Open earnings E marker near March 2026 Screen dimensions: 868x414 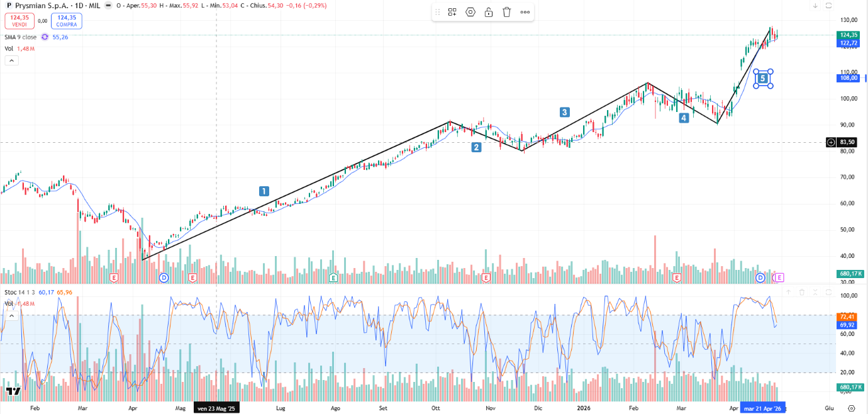(677, 277)
